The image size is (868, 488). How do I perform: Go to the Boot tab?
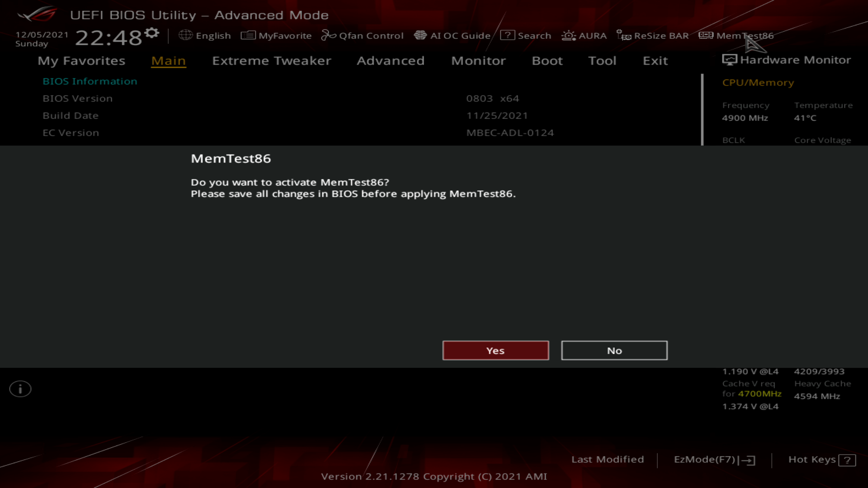(x=547, y=61)
